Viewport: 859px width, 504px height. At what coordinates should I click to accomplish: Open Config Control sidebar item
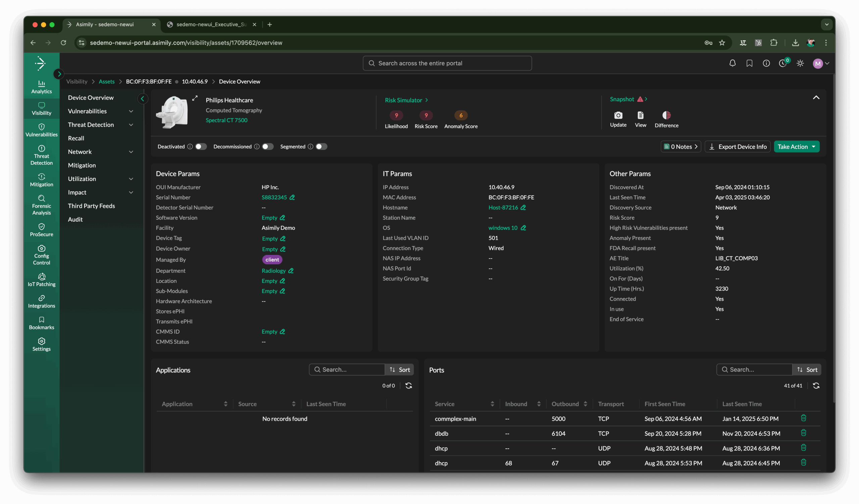[x=41, y=255]
